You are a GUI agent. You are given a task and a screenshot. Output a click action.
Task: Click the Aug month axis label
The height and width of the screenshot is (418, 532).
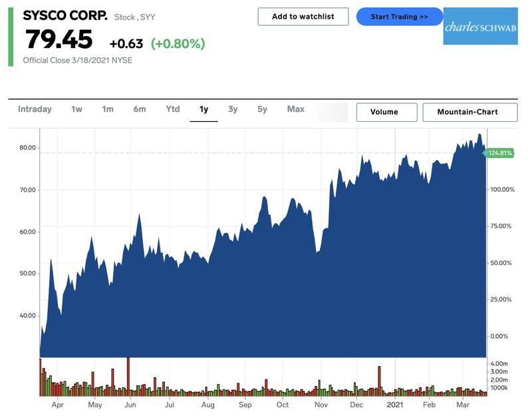tap(208, 405)
